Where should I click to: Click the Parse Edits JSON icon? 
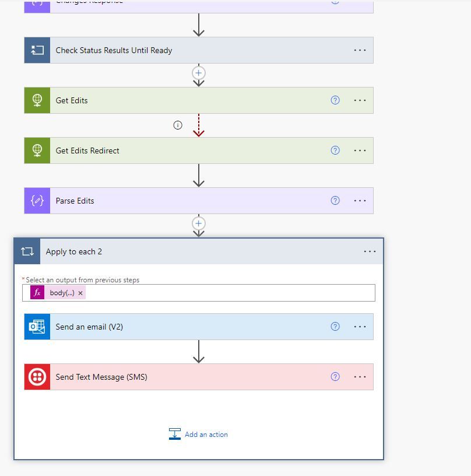(x=37, y=201)
